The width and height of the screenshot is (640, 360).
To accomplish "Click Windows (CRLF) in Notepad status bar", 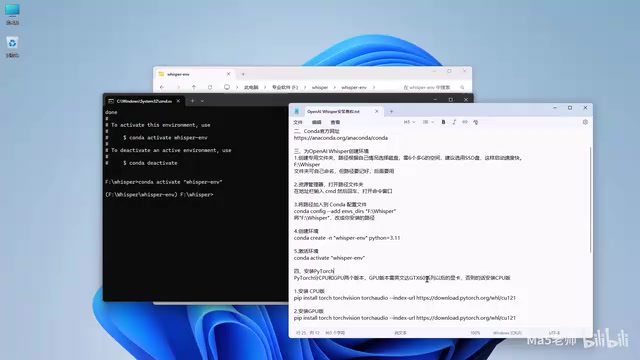I will pos(507,333).
